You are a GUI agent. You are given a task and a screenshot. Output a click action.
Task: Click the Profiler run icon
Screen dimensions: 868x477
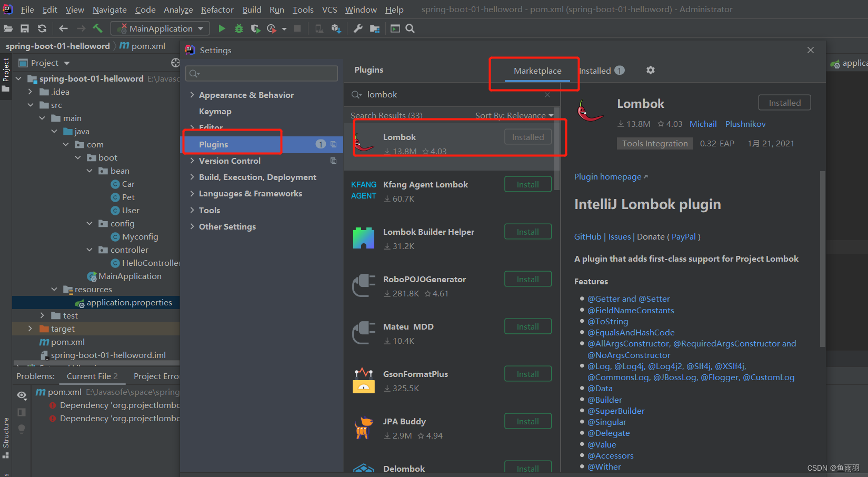pyautogui.click(x=272, y=28)
